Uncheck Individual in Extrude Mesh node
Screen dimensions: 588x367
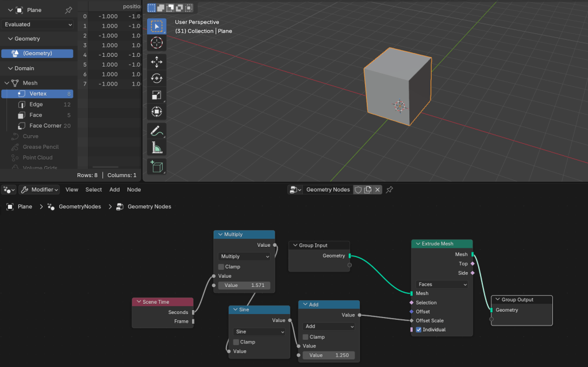(x=418, y=330)
